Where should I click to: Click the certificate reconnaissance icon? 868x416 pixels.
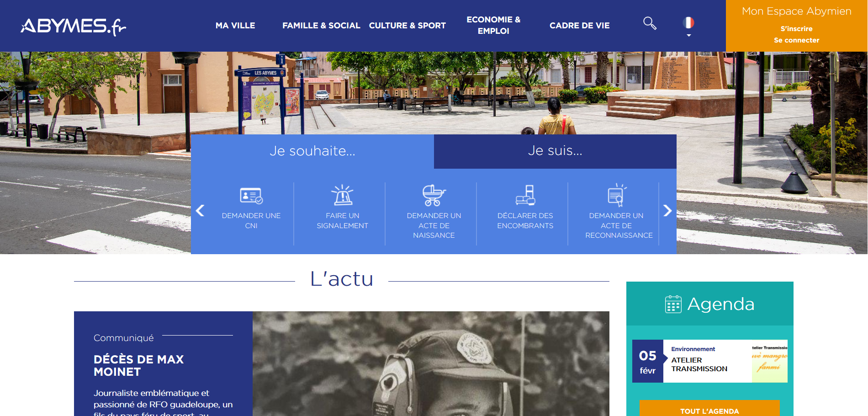(x=616, y=195)
